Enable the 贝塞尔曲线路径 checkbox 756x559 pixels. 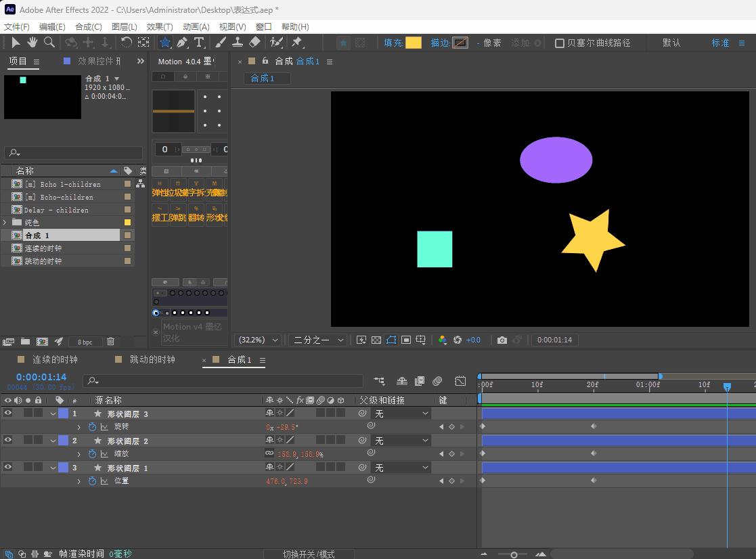pos(560,43)
